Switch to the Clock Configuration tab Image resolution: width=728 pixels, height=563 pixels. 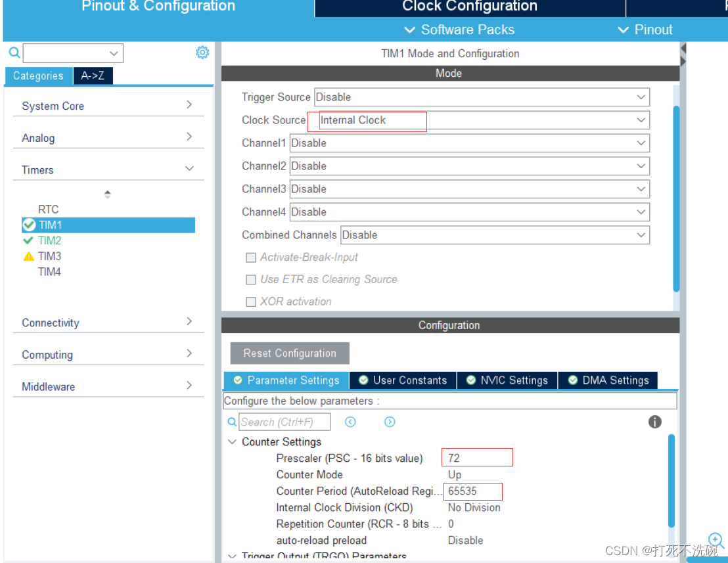pyautogui.click(x=470, y=7)
